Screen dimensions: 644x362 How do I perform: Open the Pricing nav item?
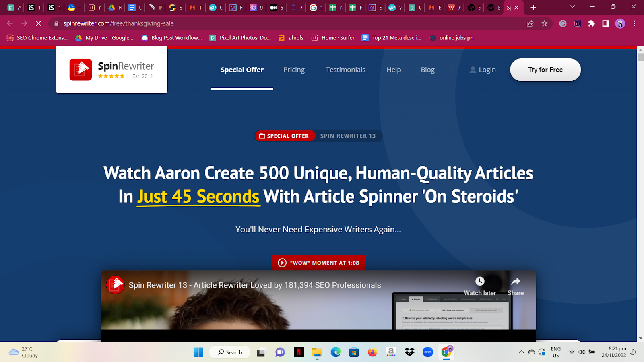click(294, 70)
